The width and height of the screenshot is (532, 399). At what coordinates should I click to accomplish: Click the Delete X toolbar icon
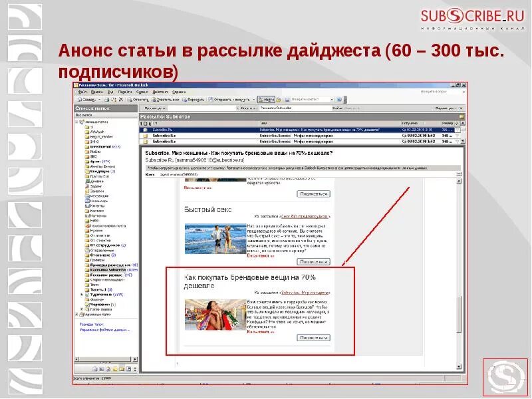[120, 100]
